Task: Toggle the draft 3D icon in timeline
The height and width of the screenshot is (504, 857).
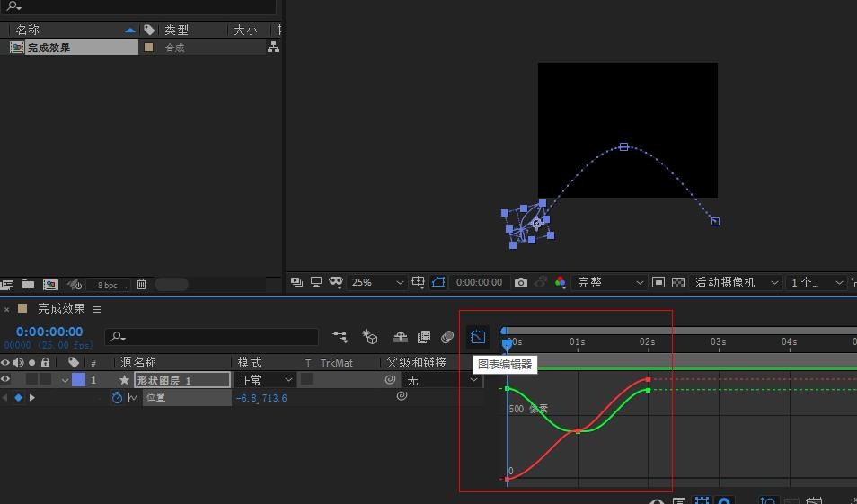Action: tap(370, 337)
